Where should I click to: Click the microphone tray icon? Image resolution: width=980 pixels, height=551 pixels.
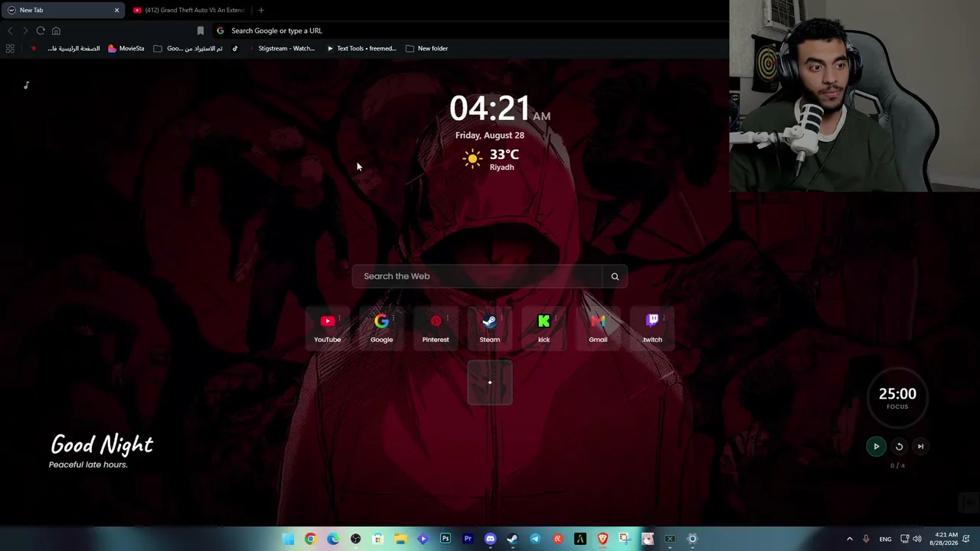(866, 539)
